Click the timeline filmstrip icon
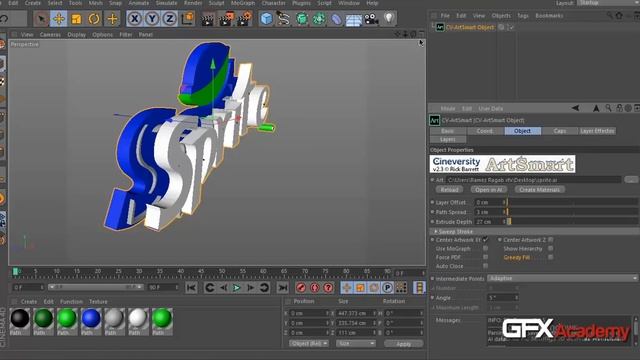The image size is (640, 360). point(419,287)
